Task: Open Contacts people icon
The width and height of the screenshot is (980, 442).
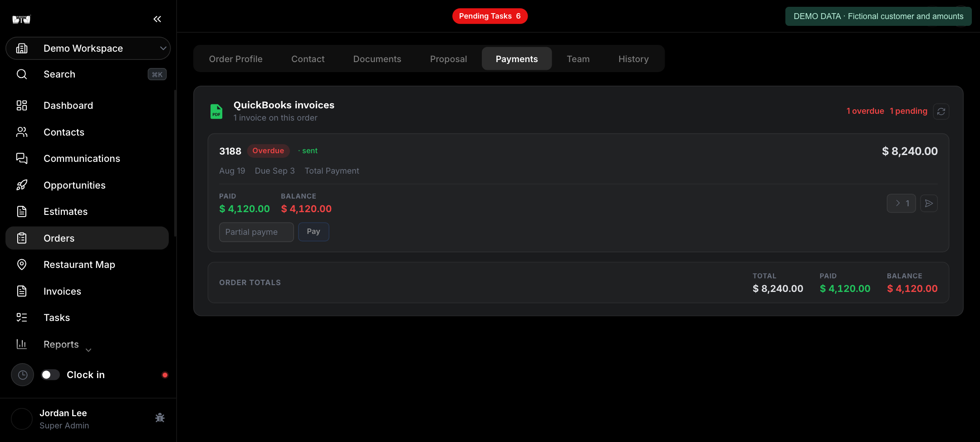Action: [x=22, y=132]
